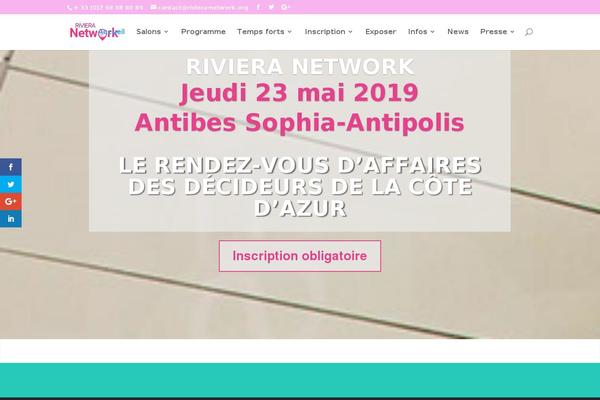Open the Programme menu item

coord(203,32)
